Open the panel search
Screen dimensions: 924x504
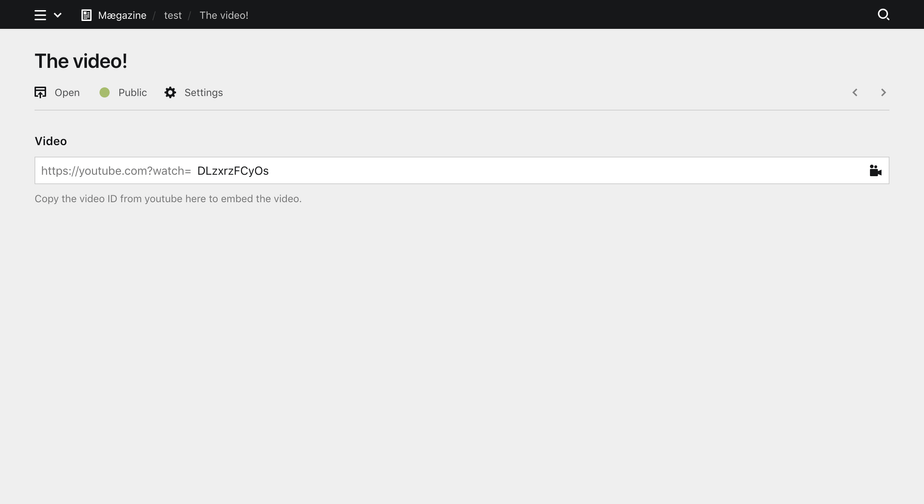[883, 15]
